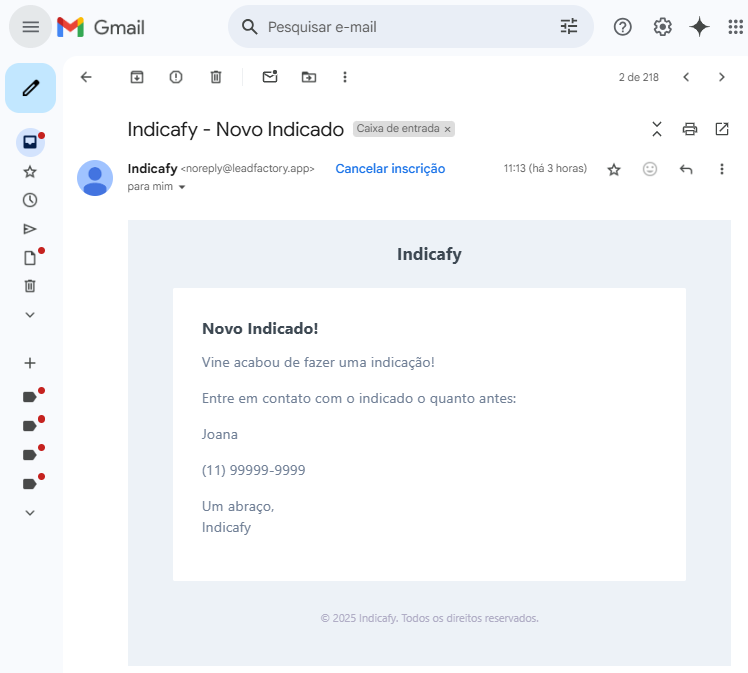Open trash folder in sidebar

coord(30,286)
